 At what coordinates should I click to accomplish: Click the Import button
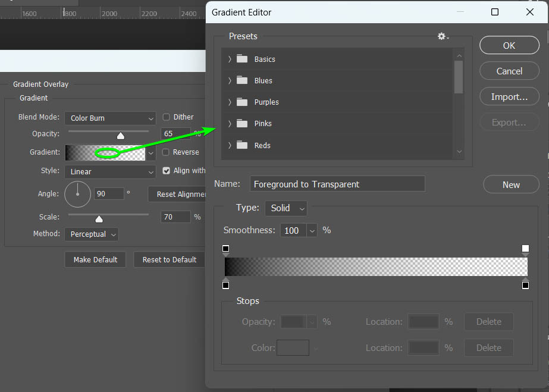tap(509, 97)
